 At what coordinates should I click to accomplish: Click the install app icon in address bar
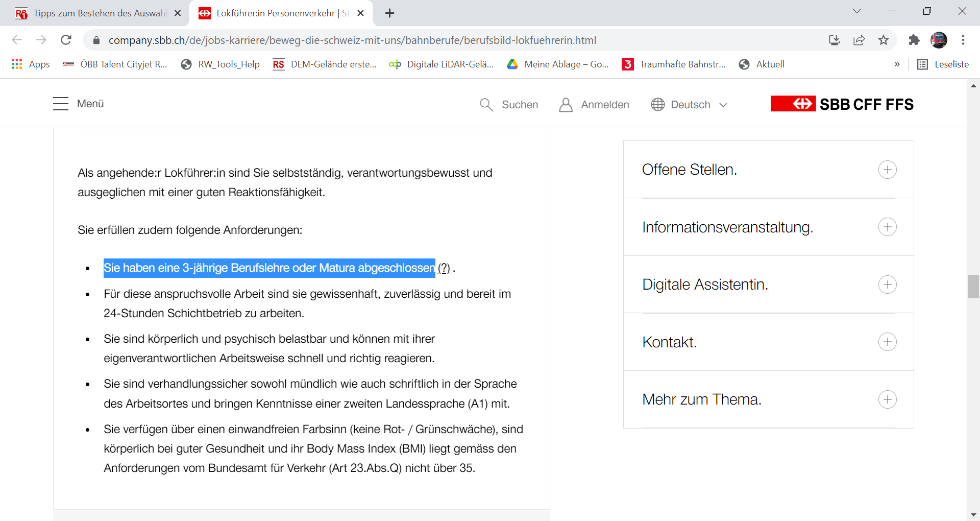click(835, 40)
